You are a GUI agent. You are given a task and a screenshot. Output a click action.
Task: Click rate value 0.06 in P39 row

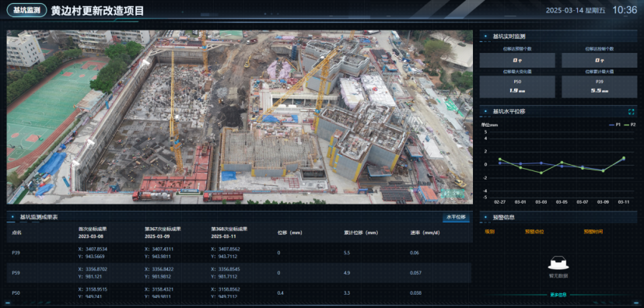pyautogui.click(x=415, y=253)
